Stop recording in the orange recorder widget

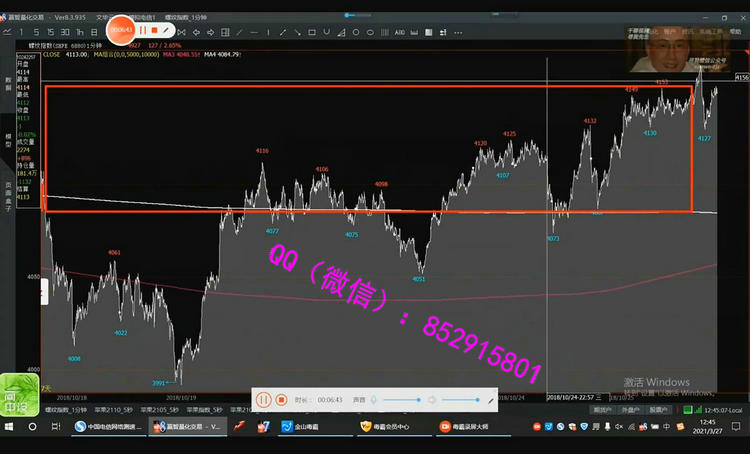coord(155,31)
